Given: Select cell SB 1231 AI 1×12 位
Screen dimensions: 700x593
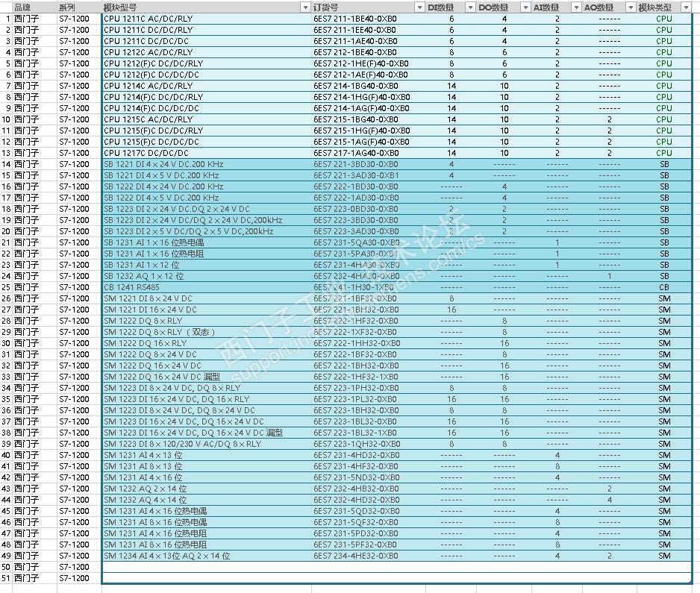Looking at the screenshot, I should pyautogui.click(x=207, y=265).
